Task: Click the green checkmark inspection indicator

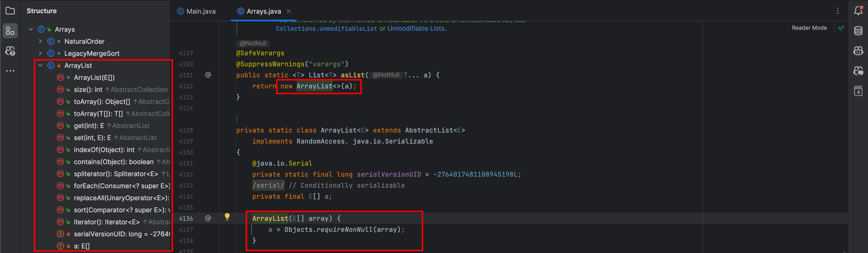Action: (841, 28)
